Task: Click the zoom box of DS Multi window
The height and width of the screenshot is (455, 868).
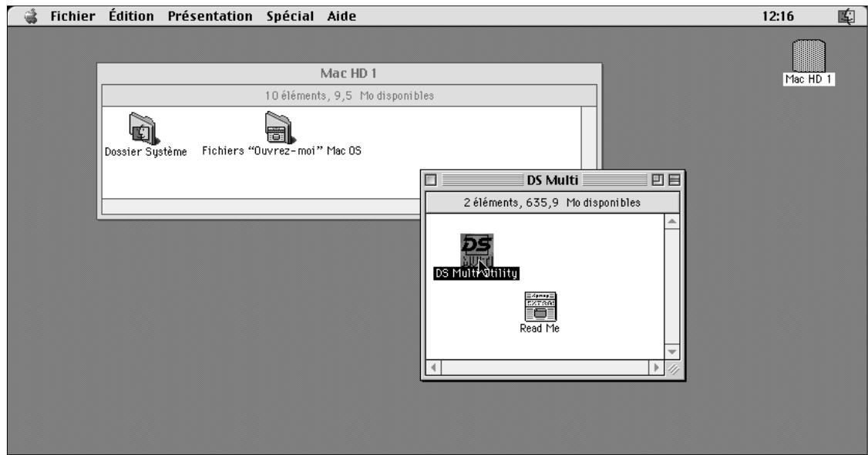Action: (657, 180)
